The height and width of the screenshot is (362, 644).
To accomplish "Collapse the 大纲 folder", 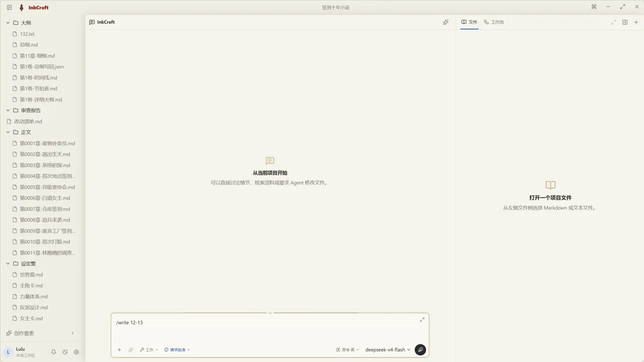I will 8,23.
